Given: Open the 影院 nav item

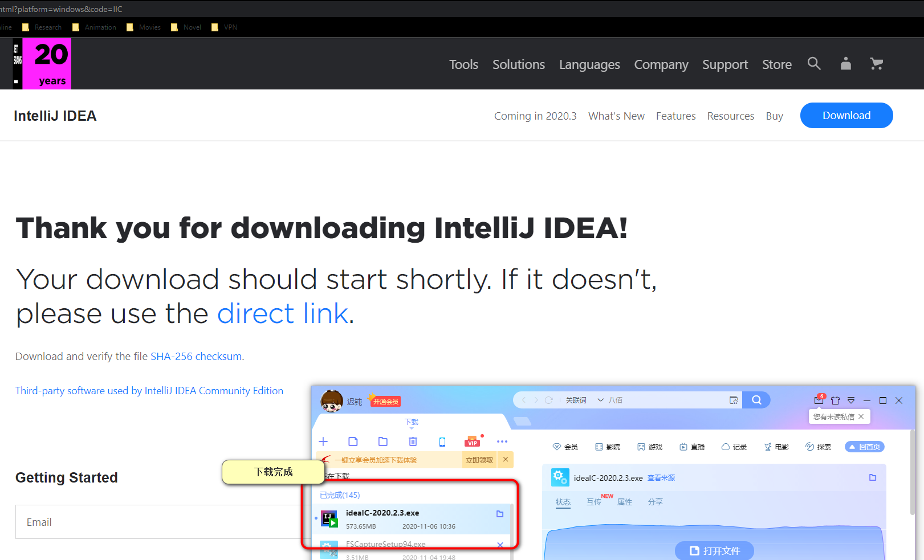Looking at the screenshot, I should click(608, 447).
